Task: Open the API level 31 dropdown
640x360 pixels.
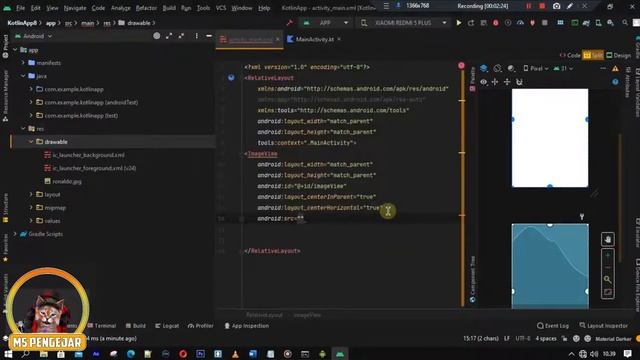Action: (563, 69)
